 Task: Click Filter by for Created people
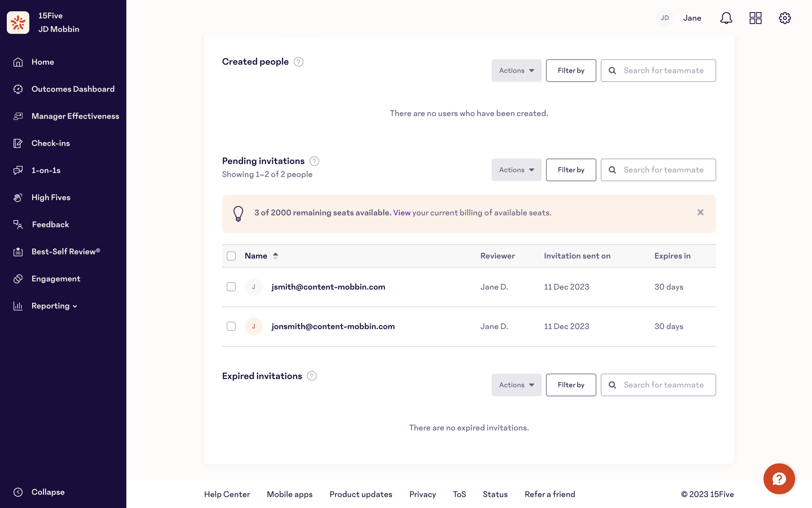(571, 71)
